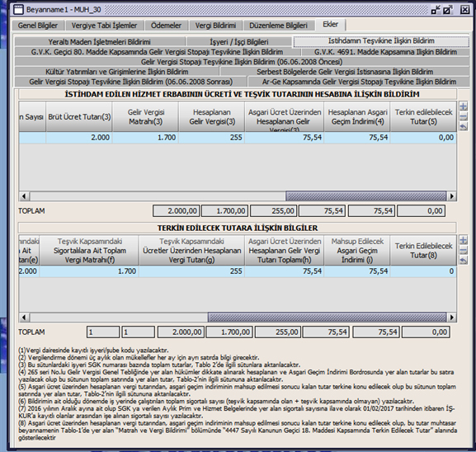Open the Genel Bilgiler tab
476x452 pixels.
(x=38, y=26)
